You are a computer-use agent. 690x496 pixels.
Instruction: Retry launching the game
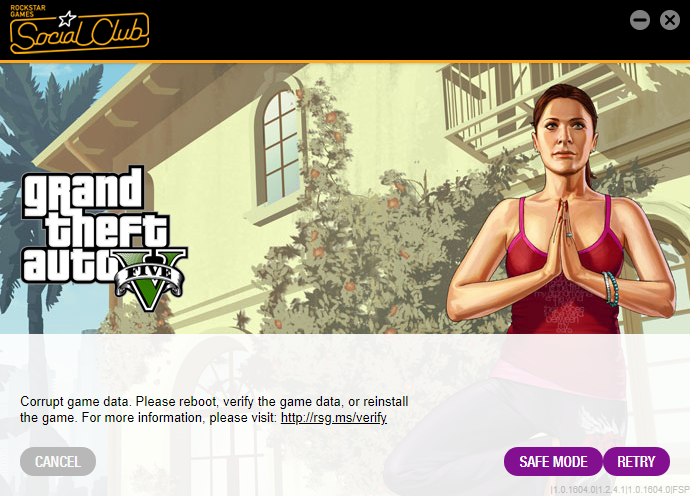click(x=636, y=462)
